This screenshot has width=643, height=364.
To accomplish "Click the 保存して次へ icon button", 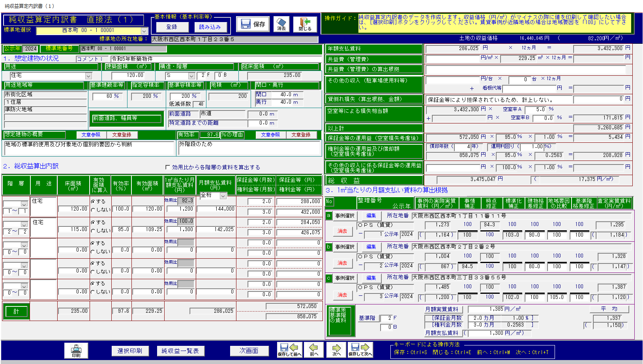I will pyautogui.click(x=360, y=350).
